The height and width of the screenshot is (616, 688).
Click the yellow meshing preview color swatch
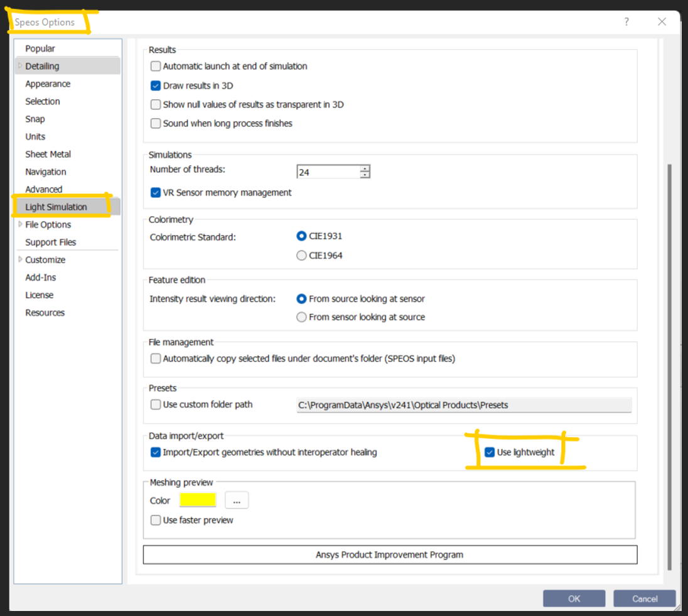coord(198,500)
